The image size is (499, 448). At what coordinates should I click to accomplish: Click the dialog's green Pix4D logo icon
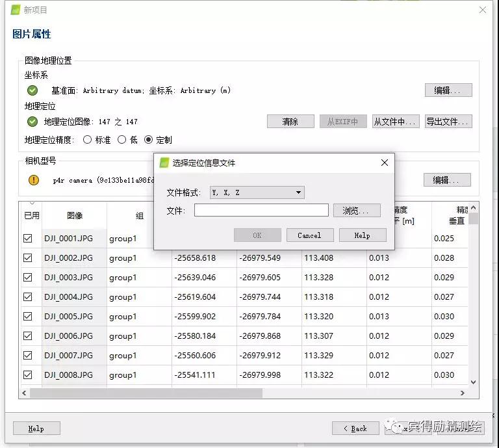(x=164, y=163)
